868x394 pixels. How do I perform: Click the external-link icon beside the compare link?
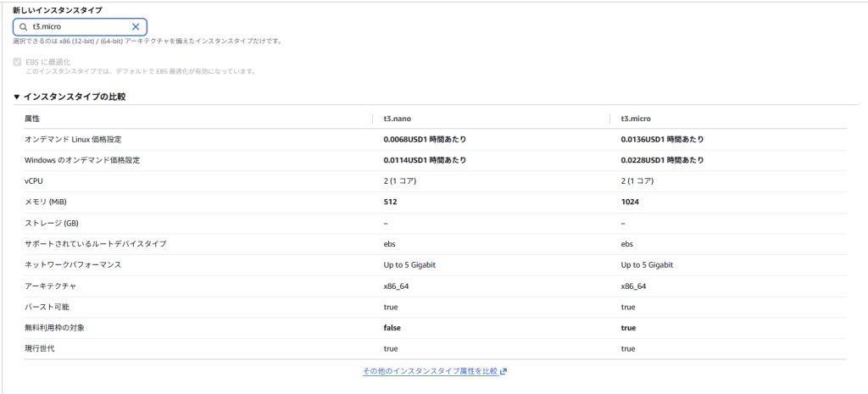pos(504,371)
